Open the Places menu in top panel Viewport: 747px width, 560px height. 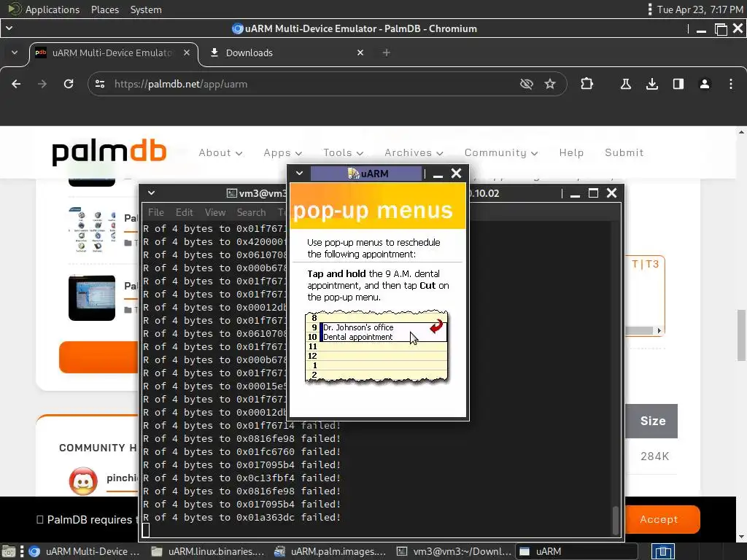[x=105, y=9]
